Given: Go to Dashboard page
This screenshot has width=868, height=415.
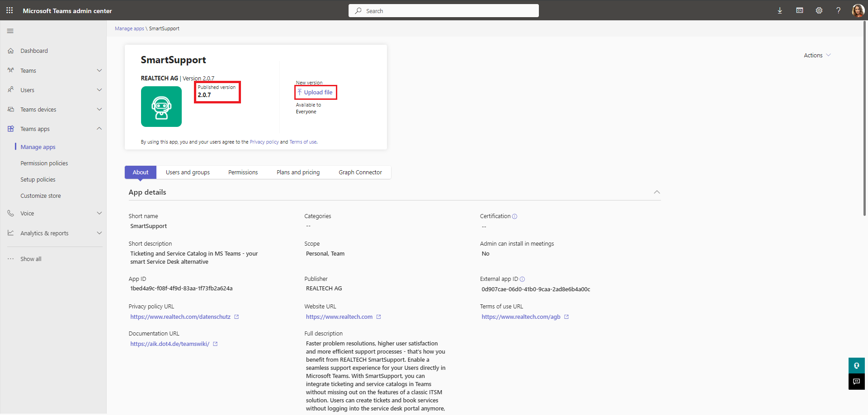Looking at the screenshot, I should point(34,51).
